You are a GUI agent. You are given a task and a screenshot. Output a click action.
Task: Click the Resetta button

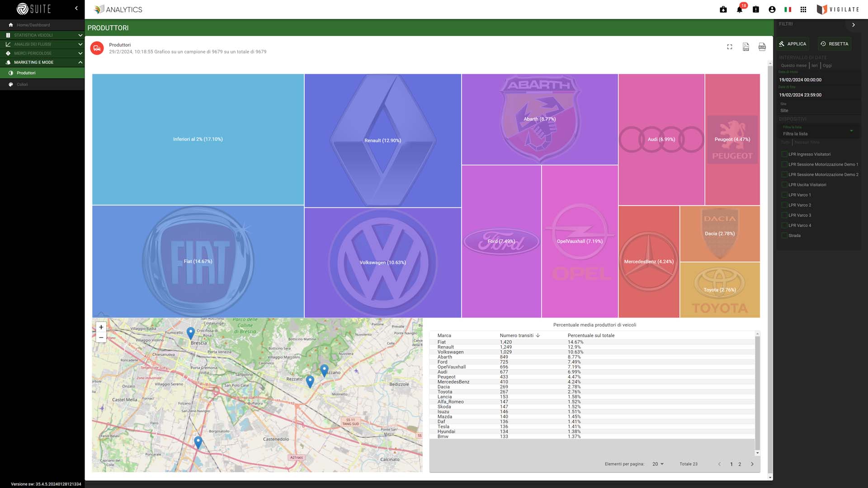pyautogui.click(x=835, y=44)
